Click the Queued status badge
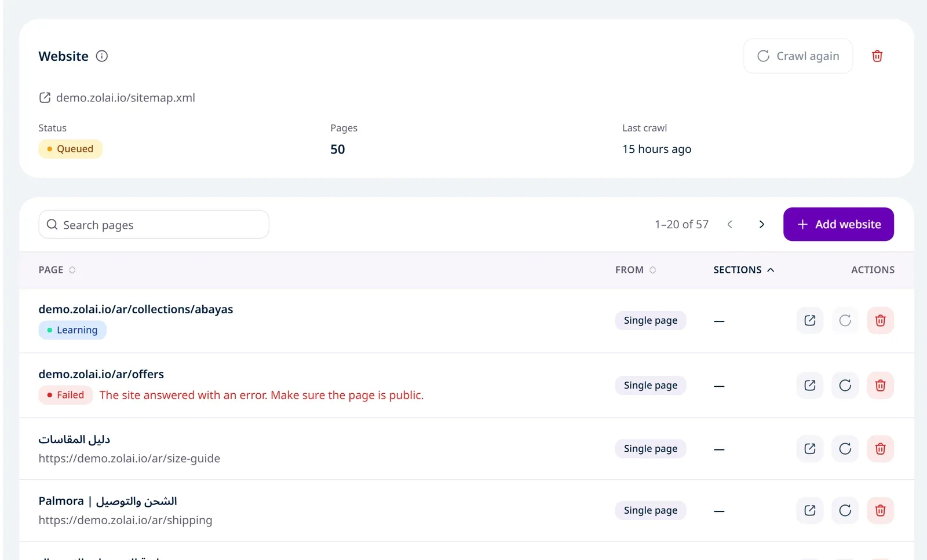Viewport: 927px width, 560px height. 70,149
